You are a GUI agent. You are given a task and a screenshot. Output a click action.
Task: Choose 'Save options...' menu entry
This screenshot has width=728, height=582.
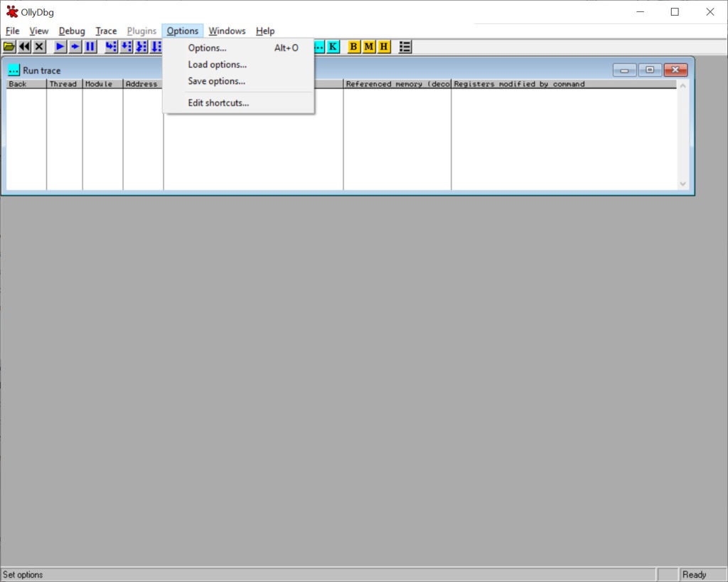tap(216, 81)
